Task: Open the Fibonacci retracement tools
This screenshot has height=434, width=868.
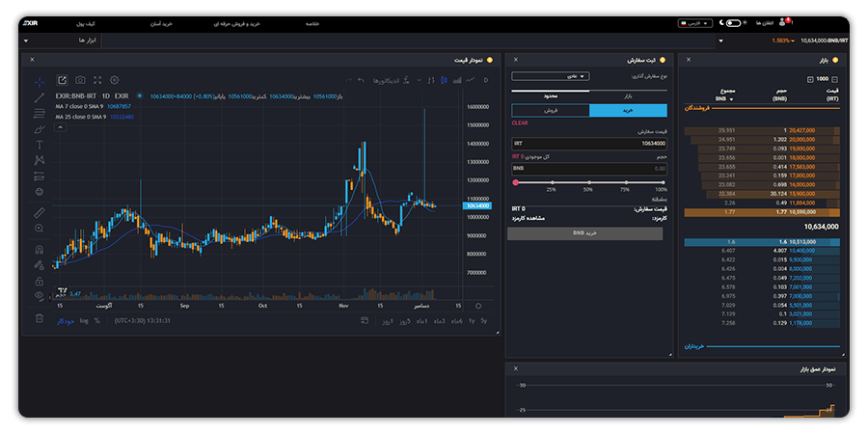Action: pos(40,114)
